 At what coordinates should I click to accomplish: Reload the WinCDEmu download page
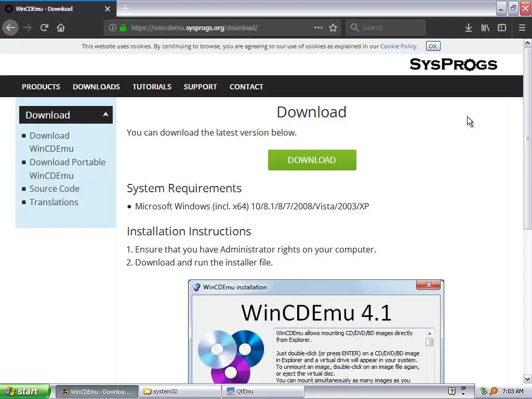[44, 28]
